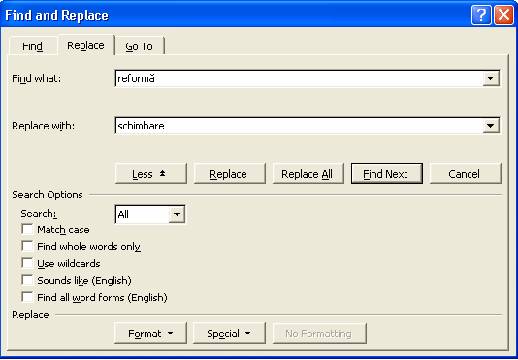The height and width of the screenshot is (360, 518).
Task: Click the Find what label
Action: pyautogui.click(x=36, y=79)
